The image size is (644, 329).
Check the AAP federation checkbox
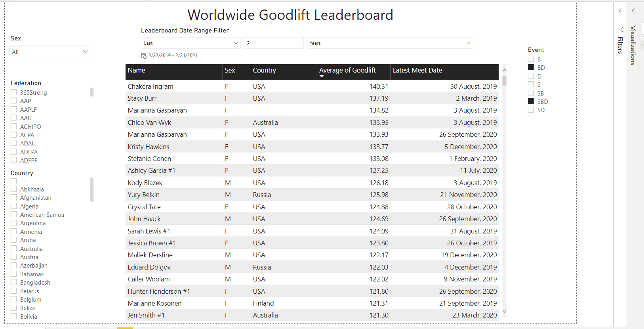coord(13,101)
